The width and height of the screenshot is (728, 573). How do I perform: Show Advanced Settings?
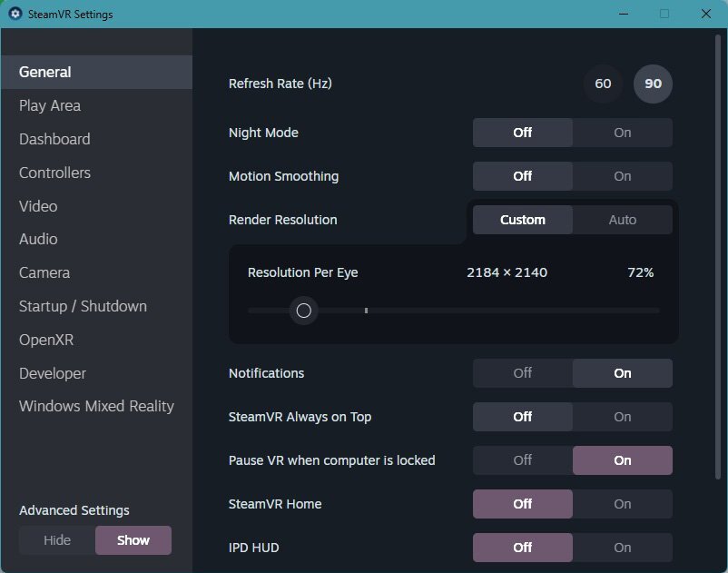[x=133, y=540]
